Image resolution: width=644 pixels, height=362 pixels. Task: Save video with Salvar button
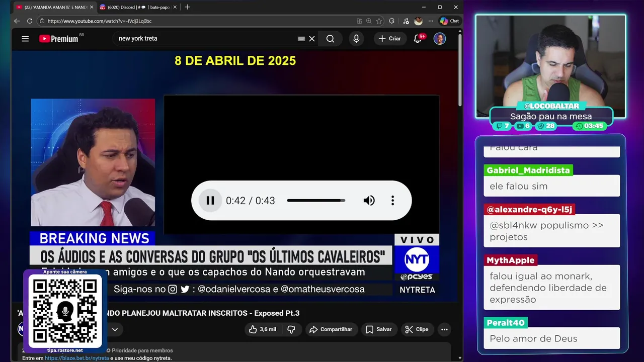[379, 329]
